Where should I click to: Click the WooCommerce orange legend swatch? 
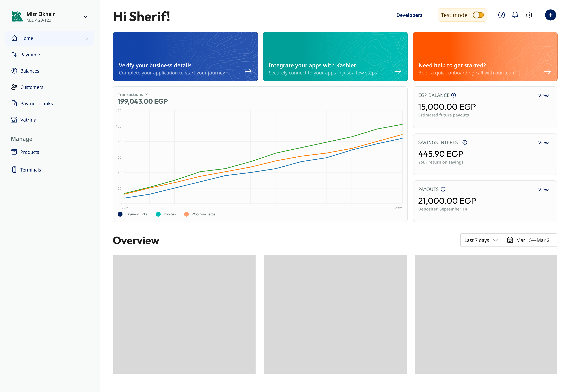186,214
